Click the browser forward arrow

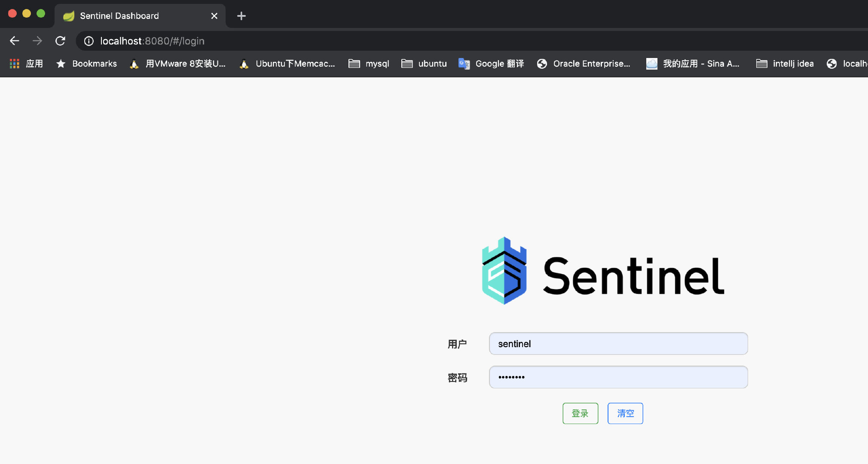(37, 41)
